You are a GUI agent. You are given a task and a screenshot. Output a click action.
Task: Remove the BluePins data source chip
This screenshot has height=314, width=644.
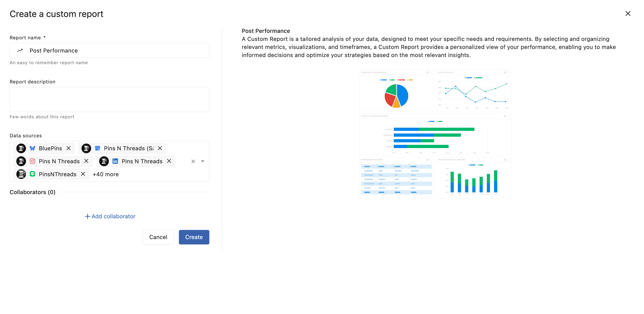pyautogui.click(x=69, y=148)
